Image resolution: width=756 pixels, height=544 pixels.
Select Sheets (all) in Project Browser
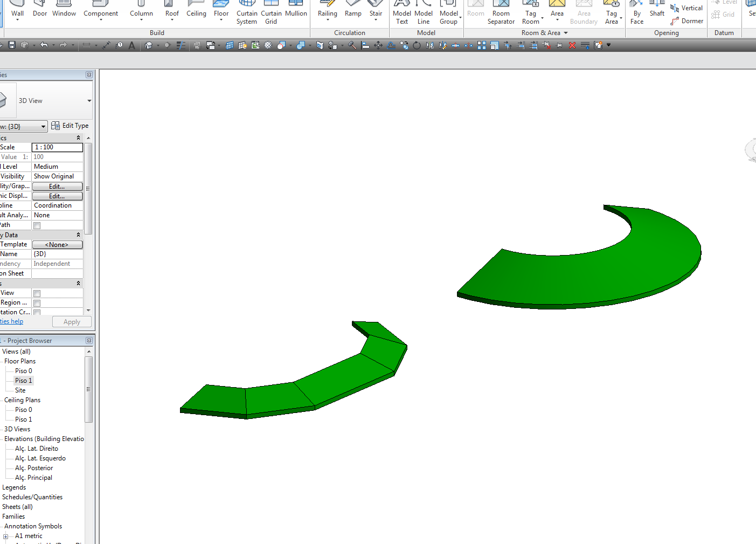pyautogui.click(x=17, y=507)
